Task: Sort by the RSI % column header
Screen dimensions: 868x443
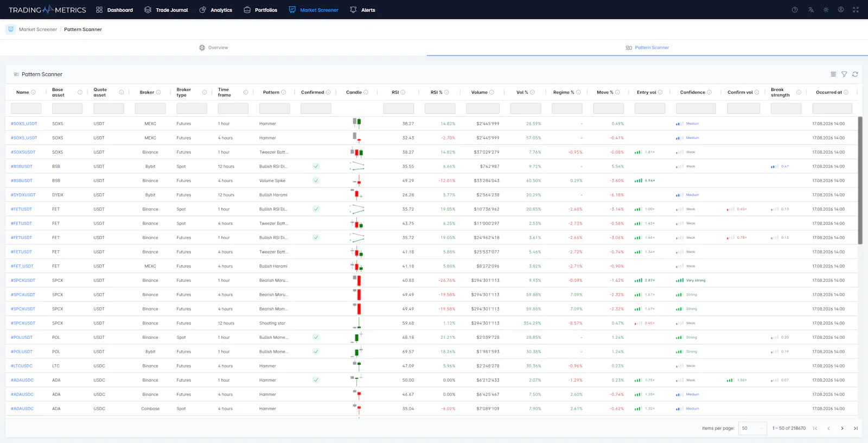Action: tap(437, 92)
